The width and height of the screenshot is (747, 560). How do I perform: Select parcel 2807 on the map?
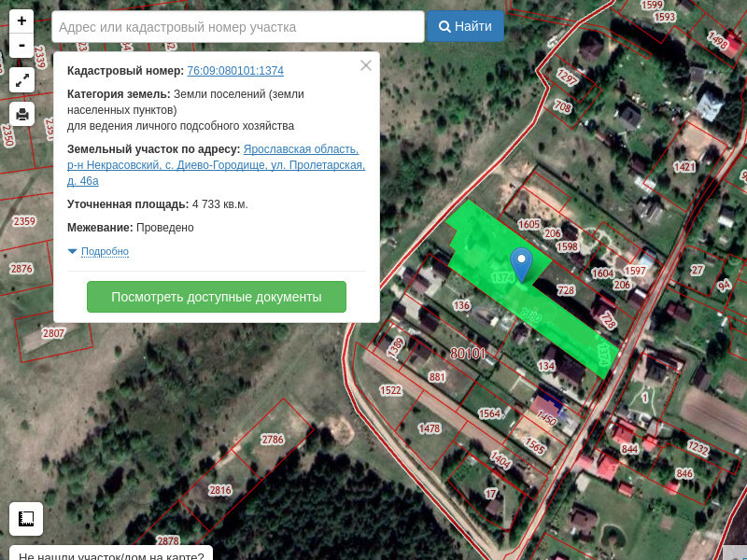pos(54,333)
